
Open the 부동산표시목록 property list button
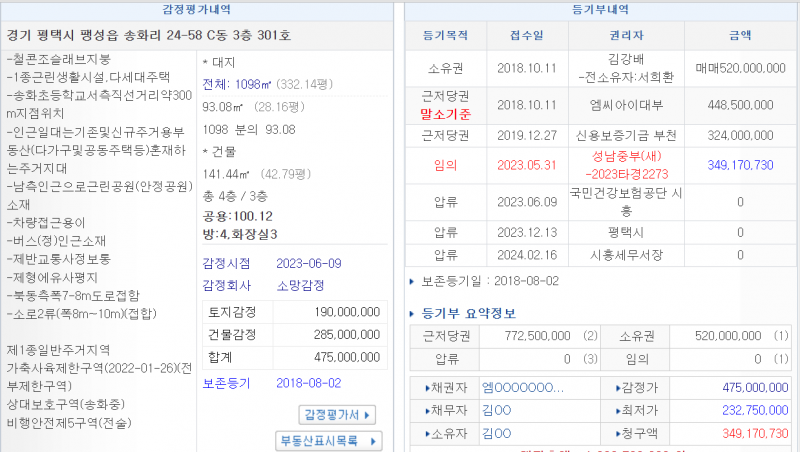(328, 440)
